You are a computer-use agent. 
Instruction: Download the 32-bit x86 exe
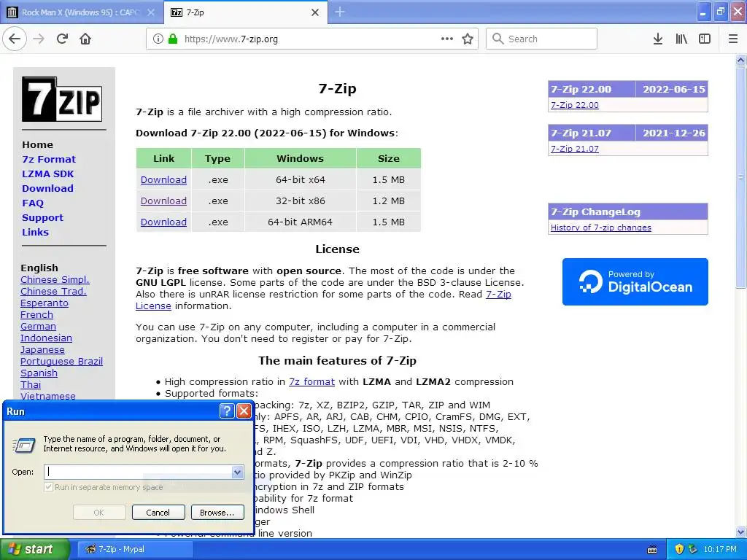coord(163,201)
